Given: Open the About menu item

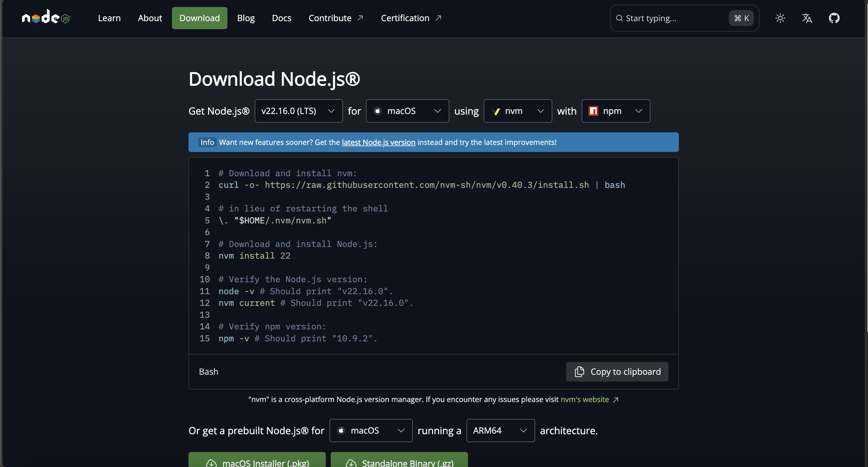Looking at the screenshot, I should point(150,18).
